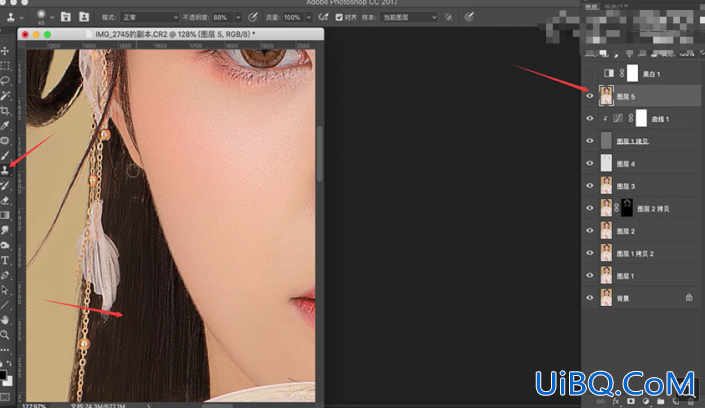Hide layer 图层 2 拷贝

[x=590, y=208]
